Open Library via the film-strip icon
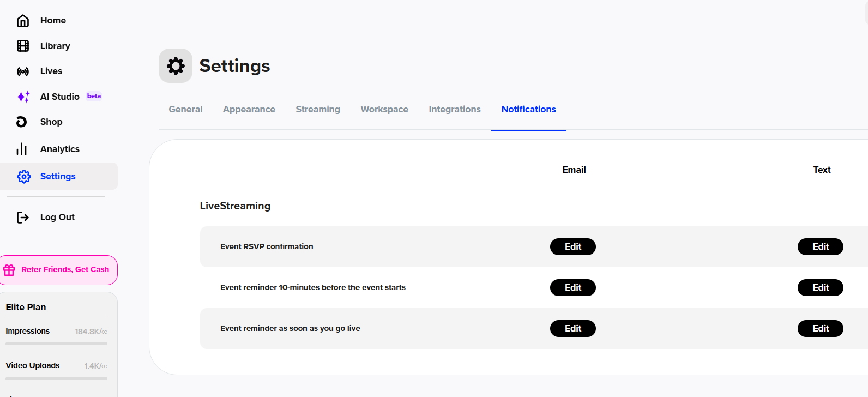Viewport: 868px width, 397px height. pyautogui.click(x=23, y=46)
